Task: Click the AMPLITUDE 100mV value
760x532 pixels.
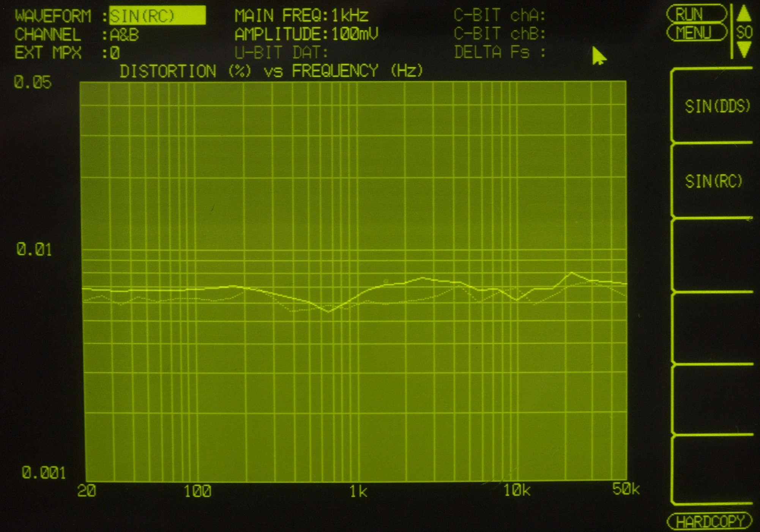Action: (355, 34)
